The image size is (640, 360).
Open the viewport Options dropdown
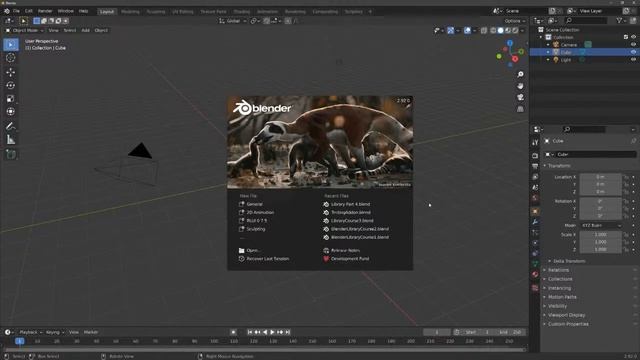tap(515, 21)
